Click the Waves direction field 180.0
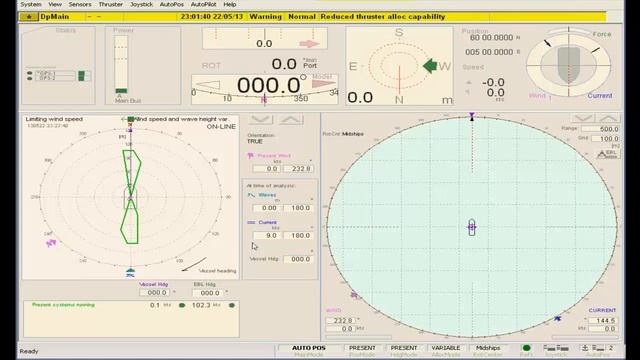 click(x=298, y=208)
